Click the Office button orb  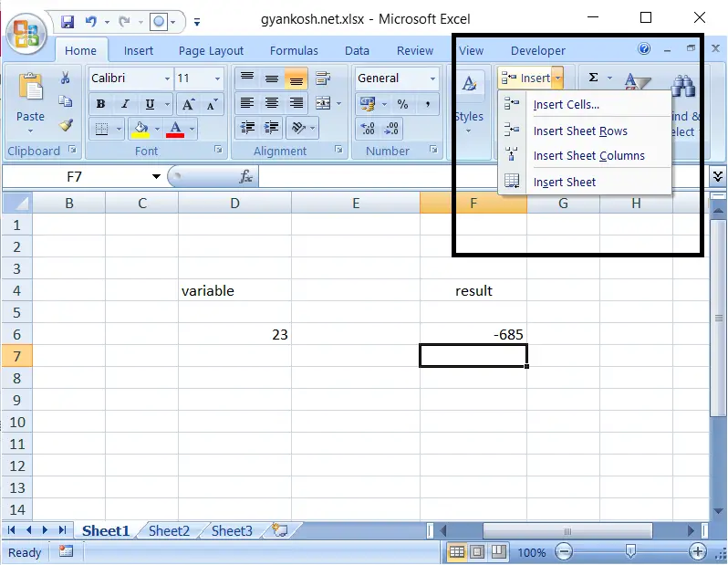tap(26, 33)
